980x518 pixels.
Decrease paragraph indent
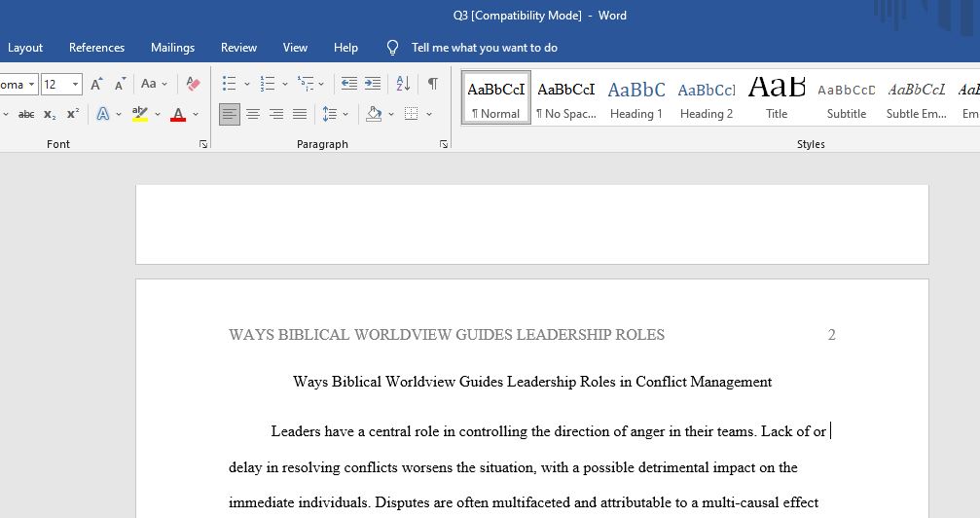tap(348, 83)
